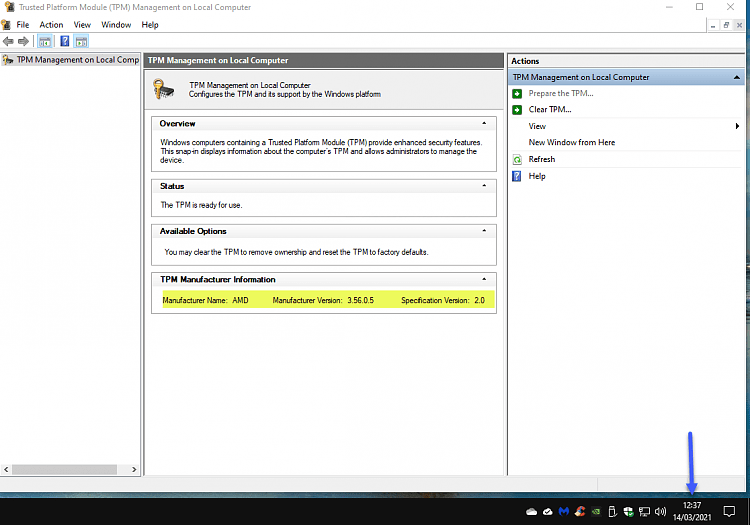Click the Clear TPM green arrow icon
This screenshot has width=750, height=525.
tap(517, 110)
